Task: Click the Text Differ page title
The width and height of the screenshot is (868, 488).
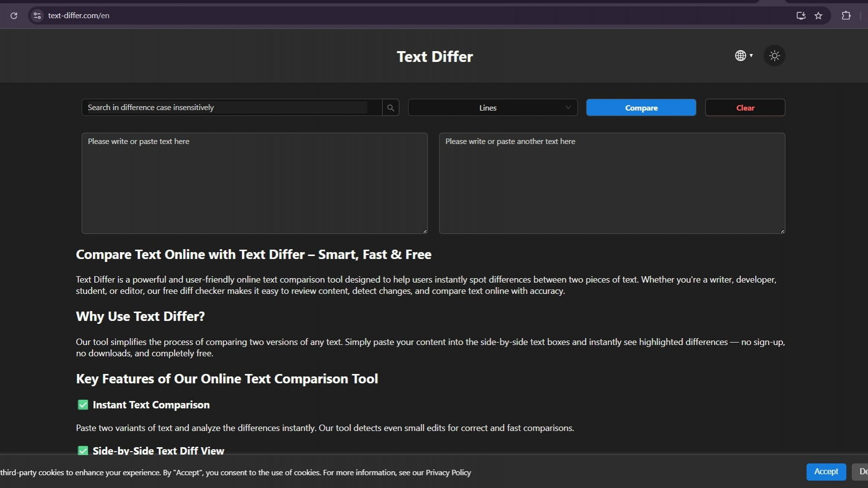Action: click(434, 57)
